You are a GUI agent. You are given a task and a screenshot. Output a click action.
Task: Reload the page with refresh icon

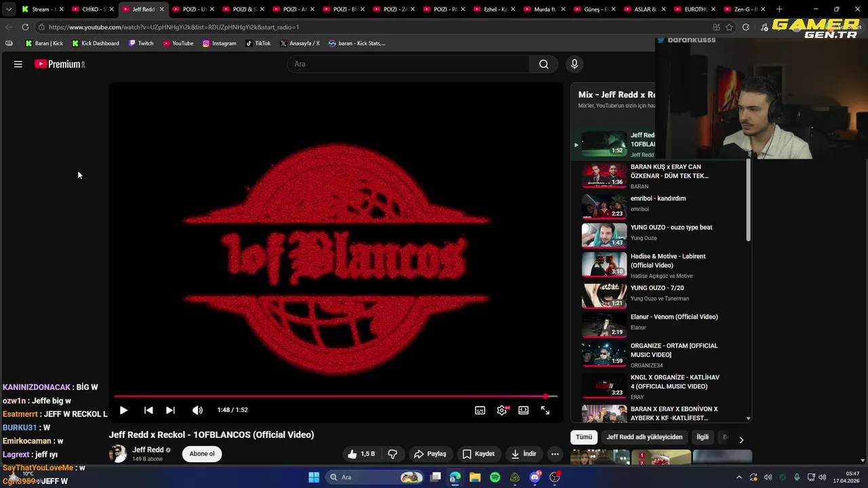(x=25, y=27)
